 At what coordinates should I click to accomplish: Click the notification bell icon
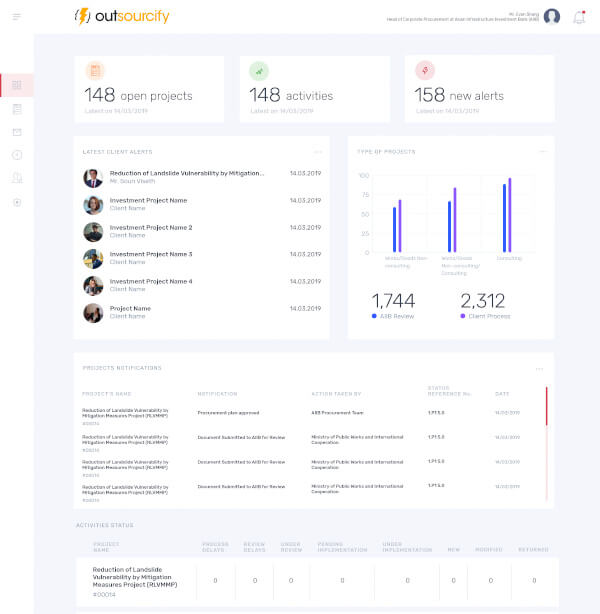pyautogui.click(x=579, y=17)
